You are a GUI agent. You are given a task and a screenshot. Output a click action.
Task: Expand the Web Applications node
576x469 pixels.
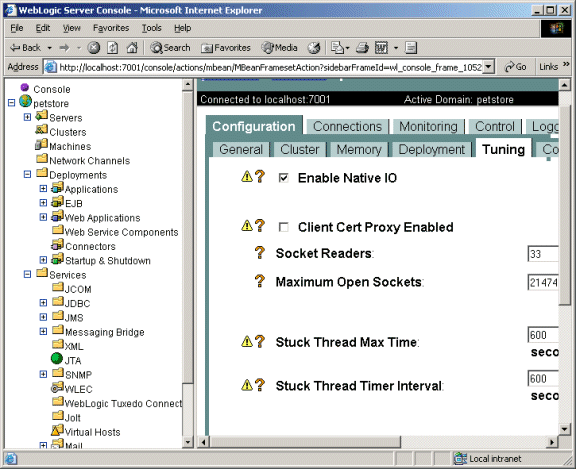43,217
